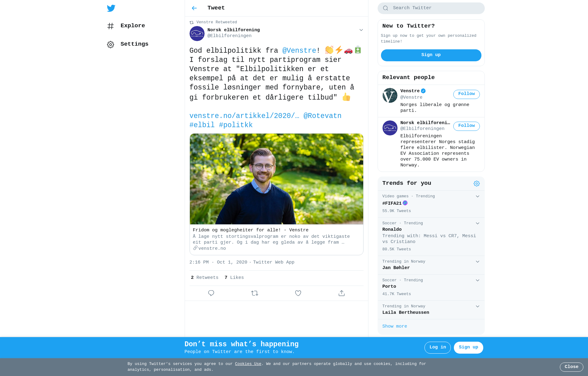Click the reply speech bubble icon

[211, 293]
